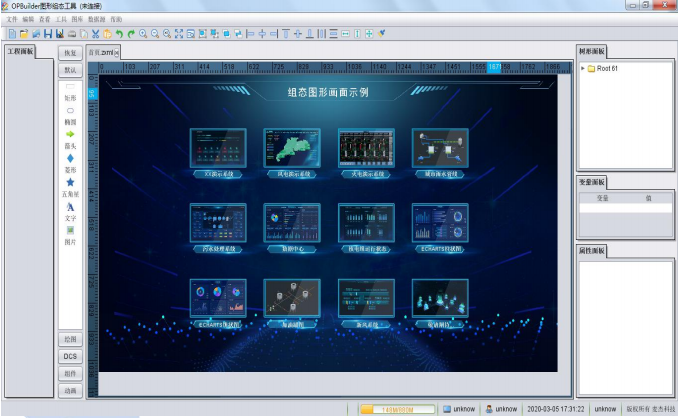The width and height of the screenshot is (681, 418).
Task: Click the Paste clipboard icon
Action: click(107, 34)
